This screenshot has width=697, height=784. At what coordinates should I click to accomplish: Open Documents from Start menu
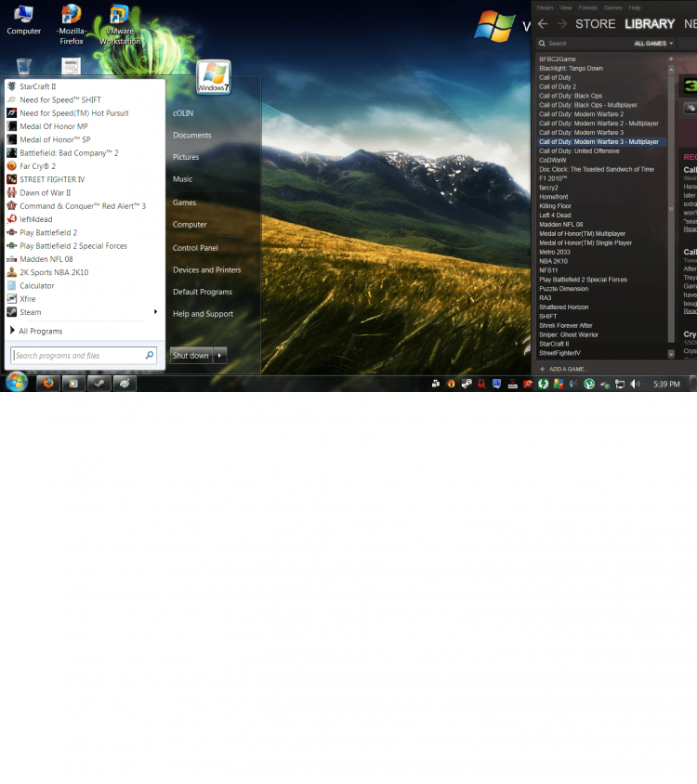click(191, 136)
